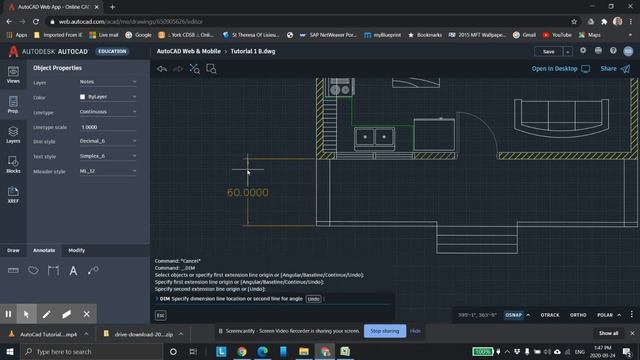Click the Windows Start button
The height and width of the screenshot is (360, 640).
coord(10,351)
